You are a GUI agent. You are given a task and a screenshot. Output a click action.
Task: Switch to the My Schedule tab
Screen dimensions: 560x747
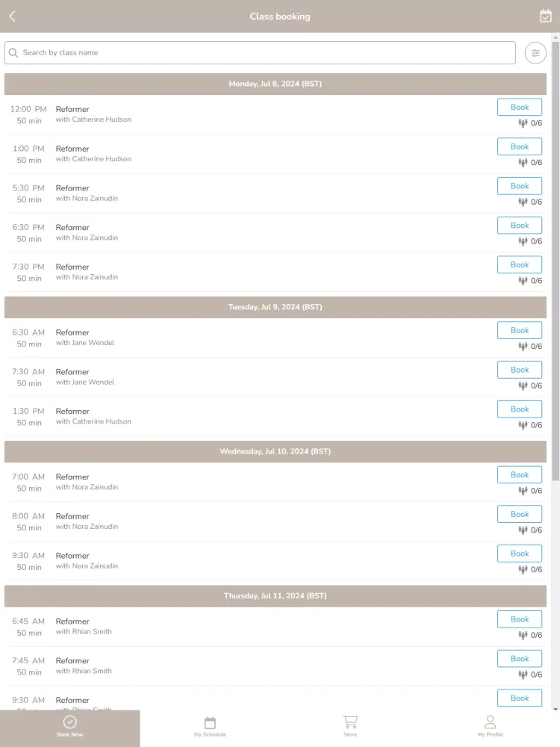210,726
